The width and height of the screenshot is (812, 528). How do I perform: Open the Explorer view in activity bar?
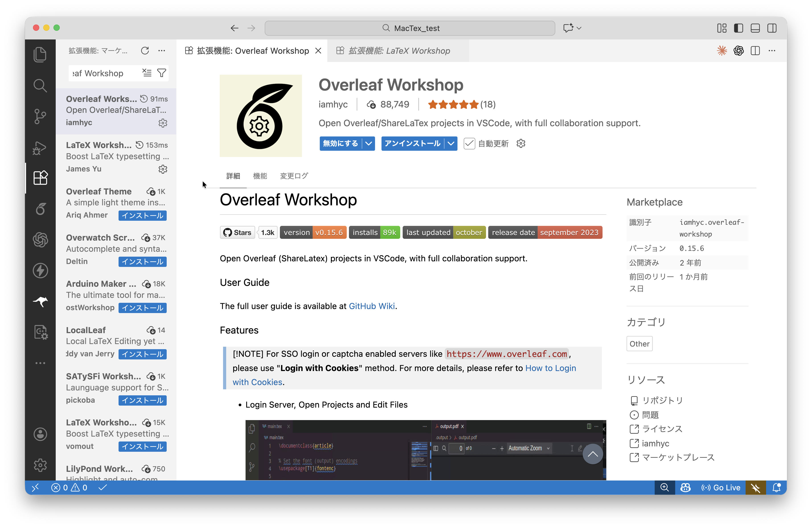[40, 55]
